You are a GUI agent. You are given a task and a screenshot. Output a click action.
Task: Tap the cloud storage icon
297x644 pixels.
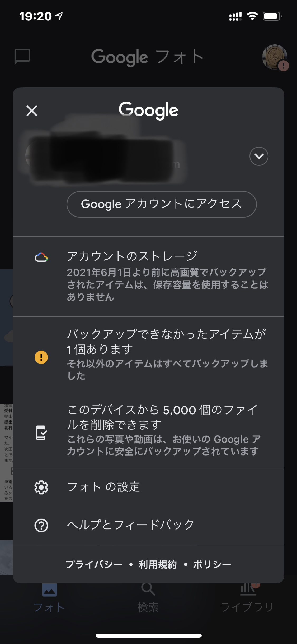(41, 257)
